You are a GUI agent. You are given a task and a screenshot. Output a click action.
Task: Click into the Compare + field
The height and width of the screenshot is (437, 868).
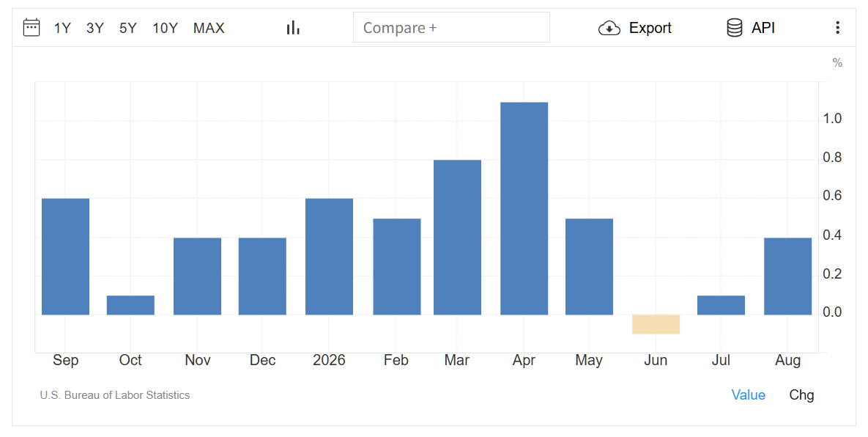[x=451, y=27]
